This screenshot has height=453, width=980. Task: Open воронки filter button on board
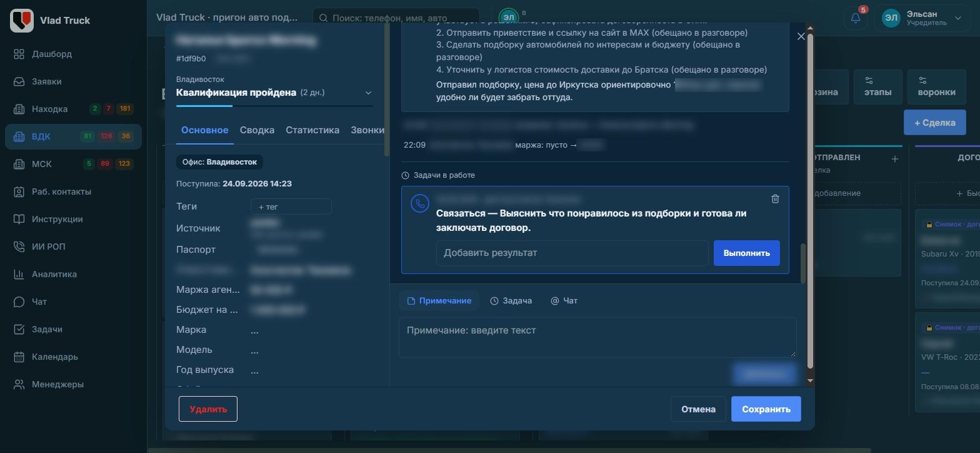click(x=936, y=87)
